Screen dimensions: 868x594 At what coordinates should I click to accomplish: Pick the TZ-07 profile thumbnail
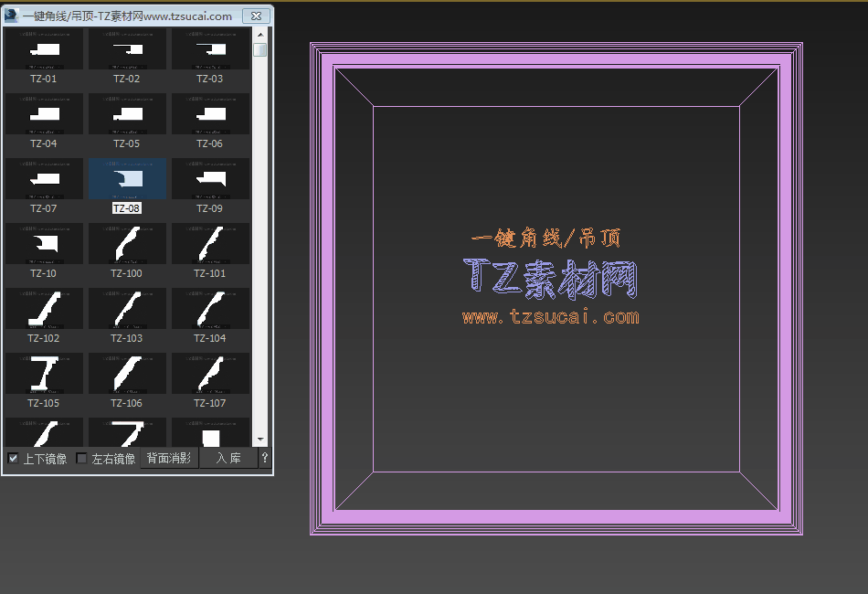tap(44, 179)
